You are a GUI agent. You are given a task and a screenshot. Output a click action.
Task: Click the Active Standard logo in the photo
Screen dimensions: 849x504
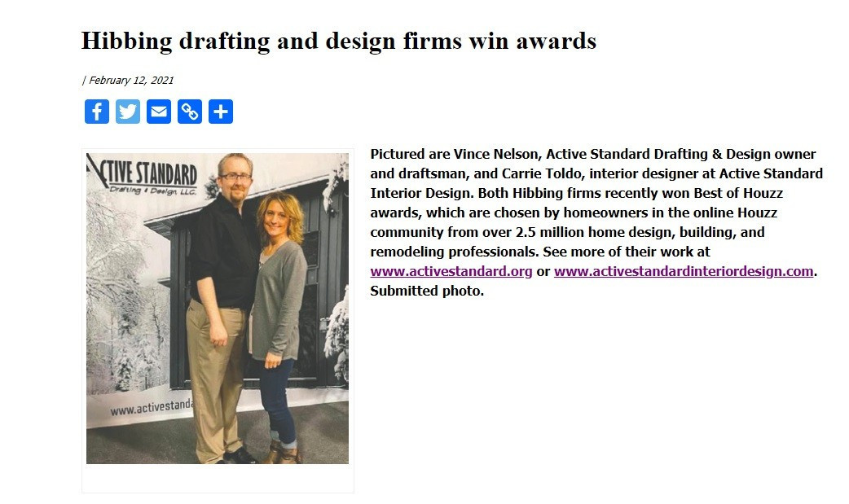coord(143,175)
